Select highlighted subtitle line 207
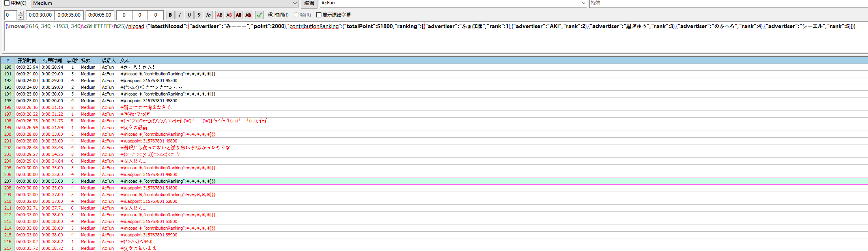 pos(434,181)
